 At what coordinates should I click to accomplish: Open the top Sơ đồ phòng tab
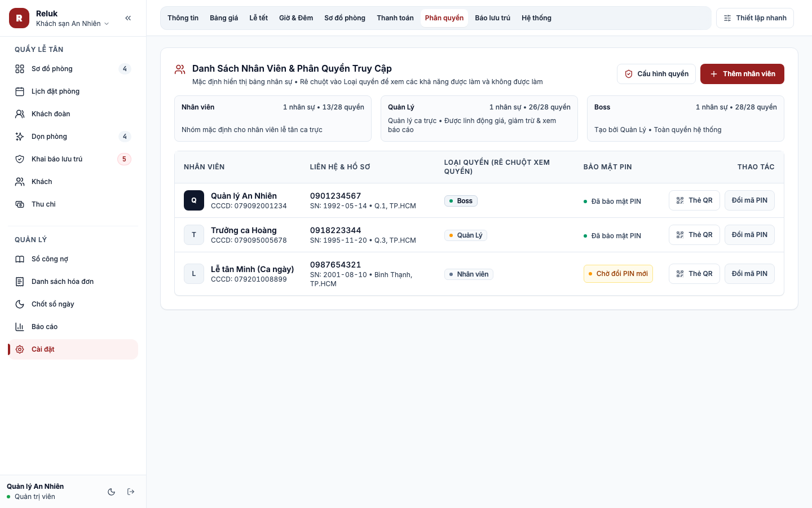[x=345, y=18]
